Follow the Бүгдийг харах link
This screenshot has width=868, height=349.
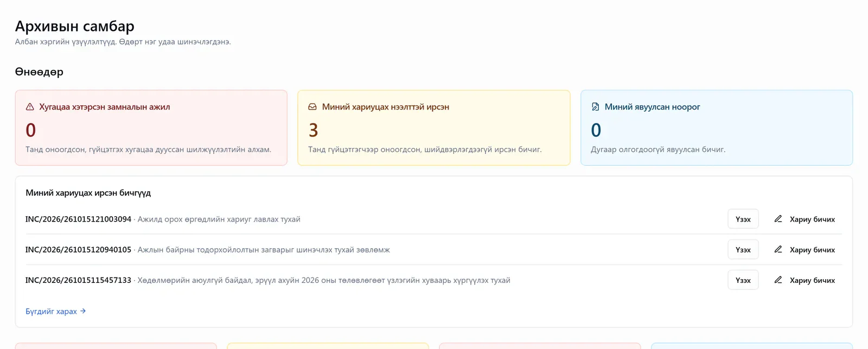point(56,311)
